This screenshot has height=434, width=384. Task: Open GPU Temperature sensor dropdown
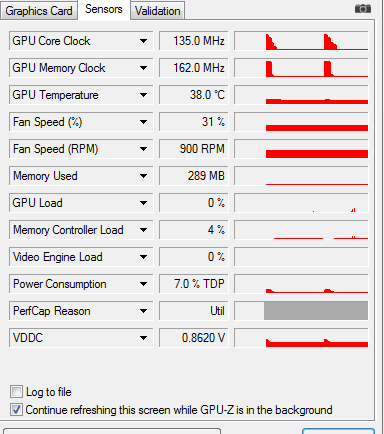pos(143,95)
